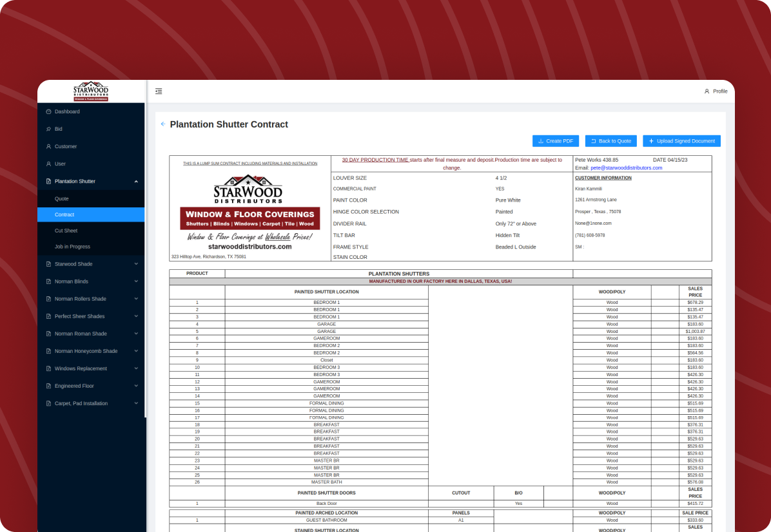The height and width of the screenshot is (532, 771).
Task: Open the Quote submenu item
Action: click(62, 199)
